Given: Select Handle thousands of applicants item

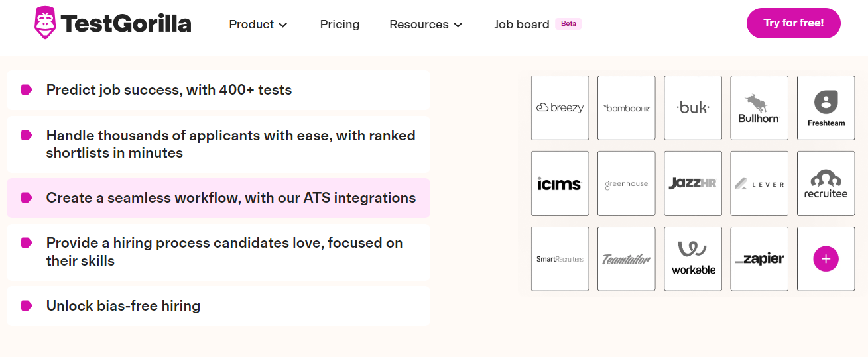Looking at the screenshot, I should (218, 144).
